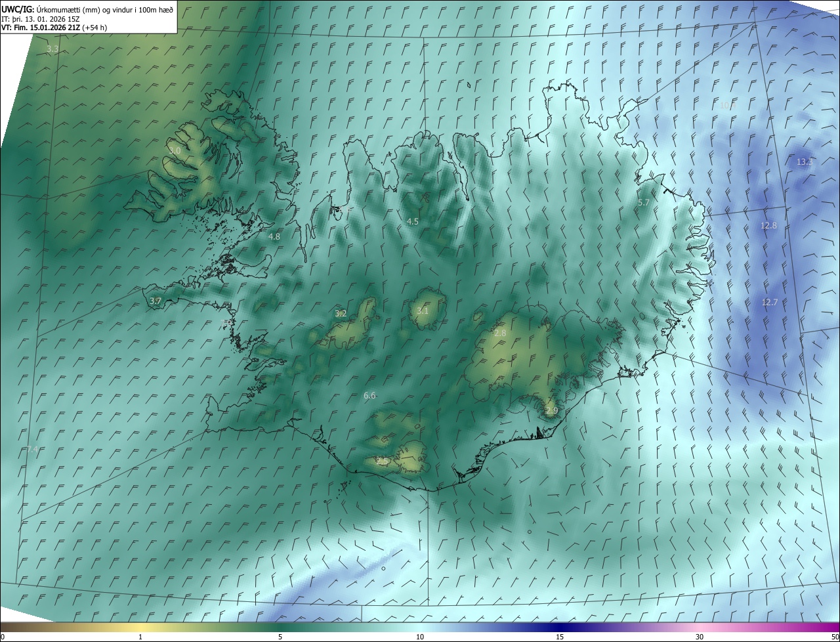Click the precipitation value '3.3'
This screenshot has height=642, width=840.
(53, 49)
